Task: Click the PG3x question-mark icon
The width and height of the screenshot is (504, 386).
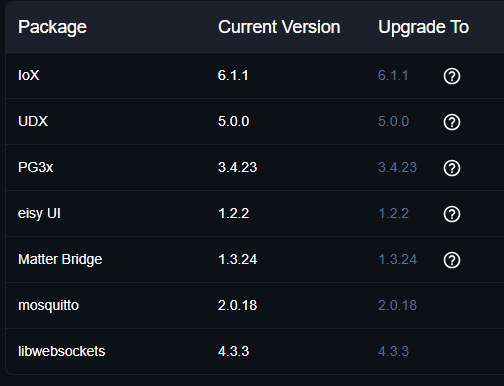Action: [452, 168]
